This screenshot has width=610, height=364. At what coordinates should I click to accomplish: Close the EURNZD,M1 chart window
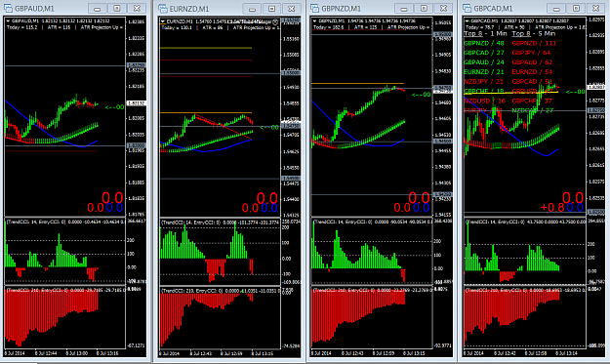[x=292, y=8]
